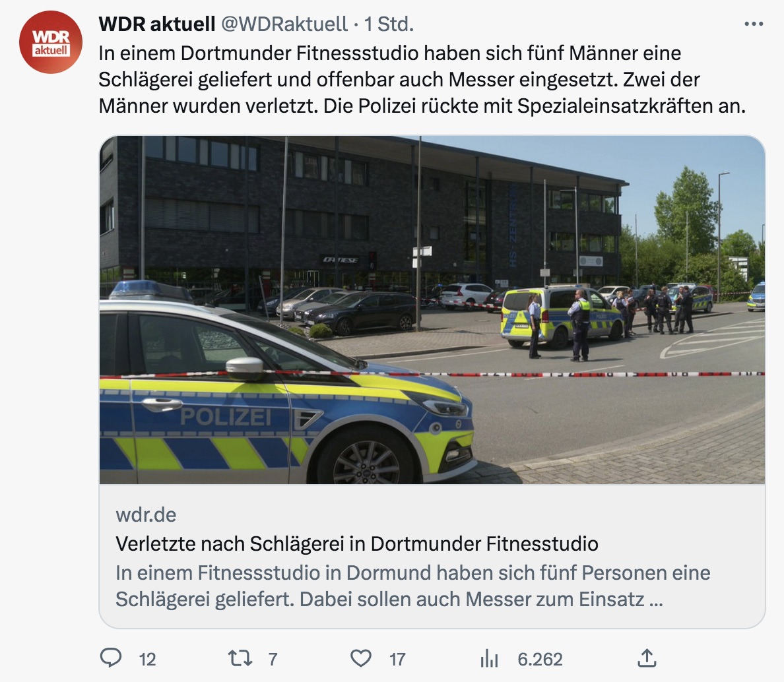Click the article description starting 'In einem Fitnessstudio in Dormund'
The image size is (784, 682).
coord(413,586)
